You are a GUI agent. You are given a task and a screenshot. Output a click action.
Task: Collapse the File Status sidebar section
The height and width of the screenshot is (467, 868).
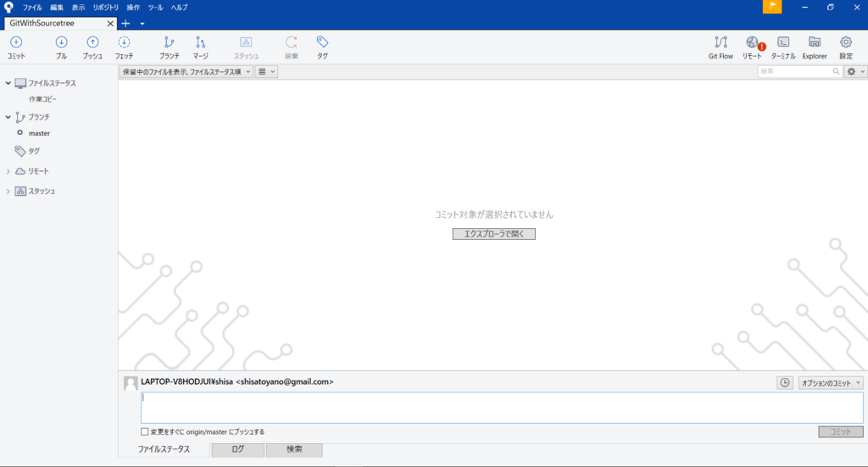point(8,83)
